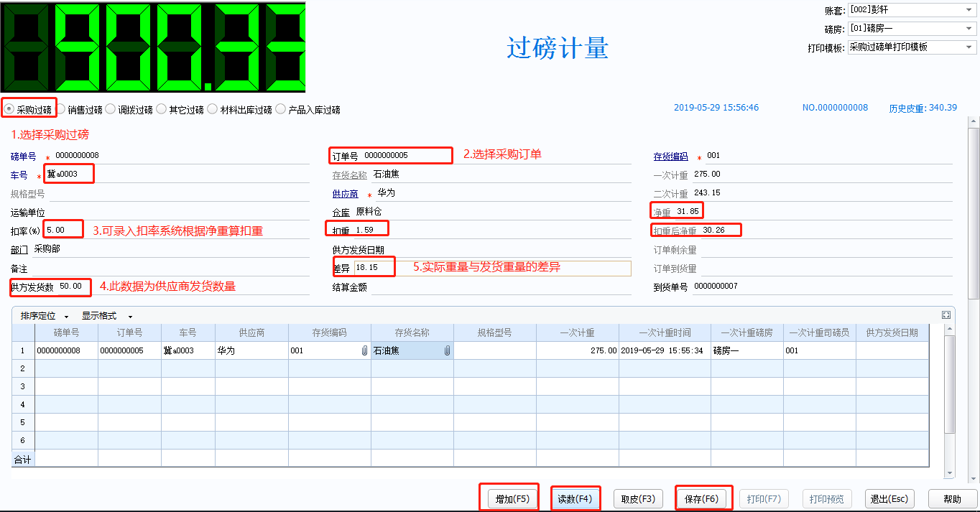Open the 排序定位 menu
The height and width of the screenshot is (512, 980).
45,316
